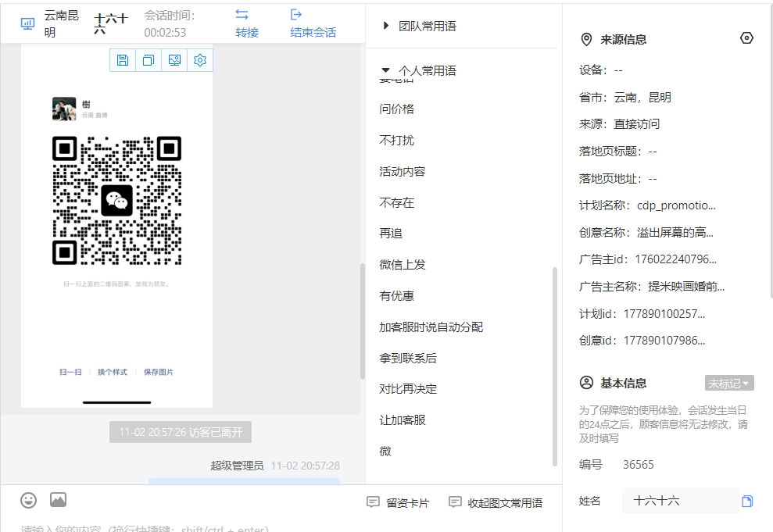Click the insert image icon in input bar
773x532 pixels.
pos(58,500)
